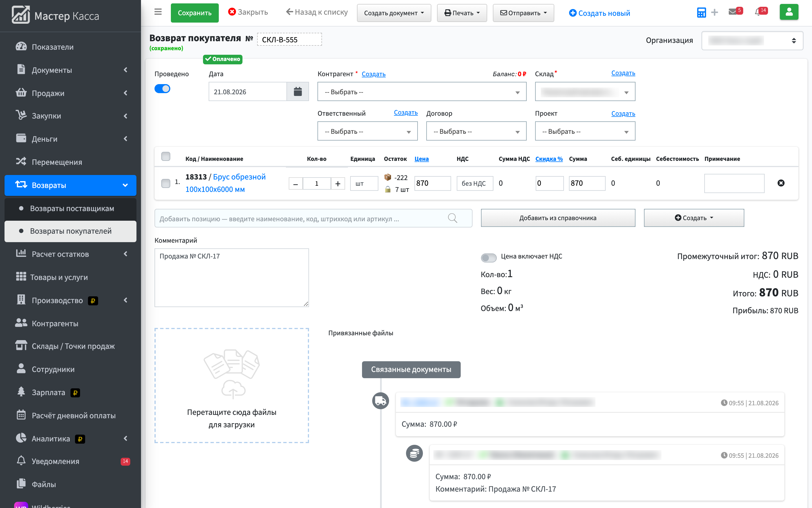
Task: Open the calculator icon in the header
Action: click(701, 12)
